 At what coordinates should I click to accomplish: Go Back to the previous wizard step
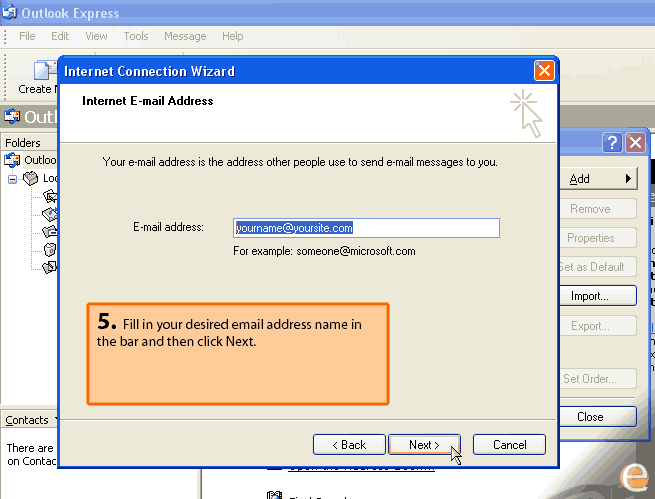pyautogui.click(x=349, y=445)
